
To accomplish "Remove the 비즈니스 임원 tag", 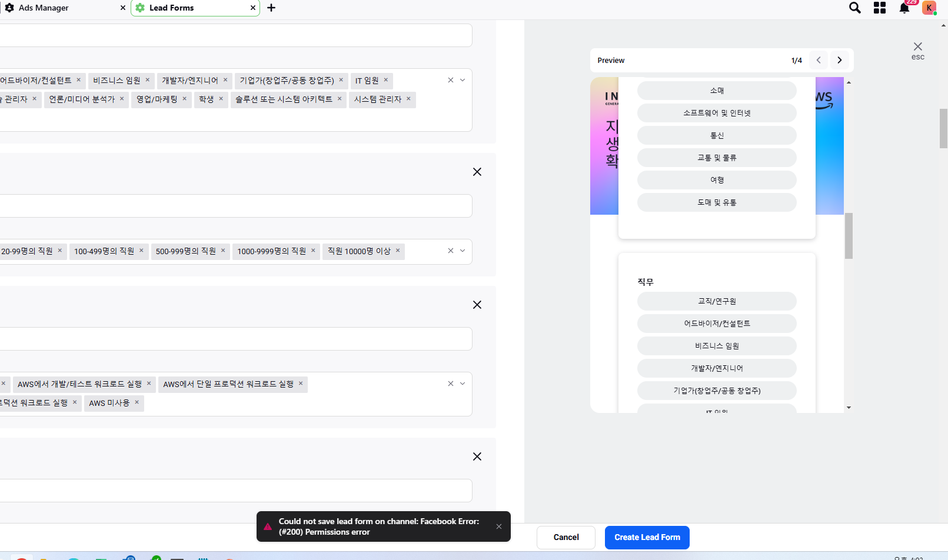I will tap(148, 80).
